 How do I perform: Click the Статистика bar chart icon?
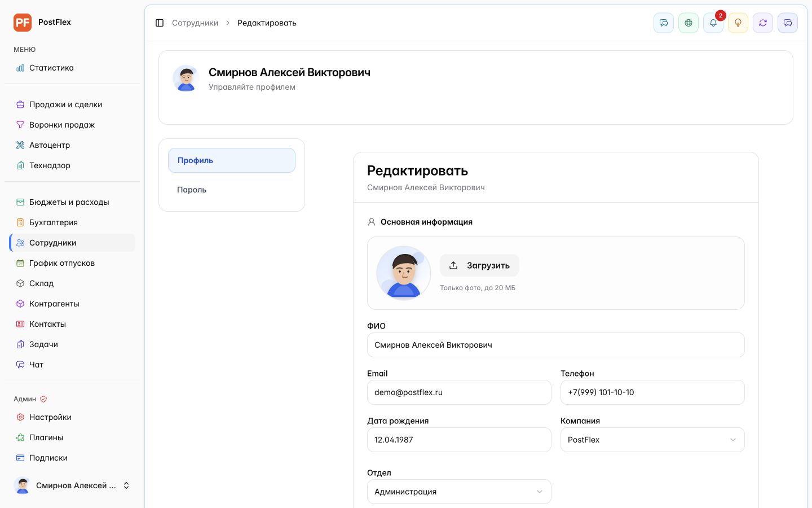click(x=20, y=68)
